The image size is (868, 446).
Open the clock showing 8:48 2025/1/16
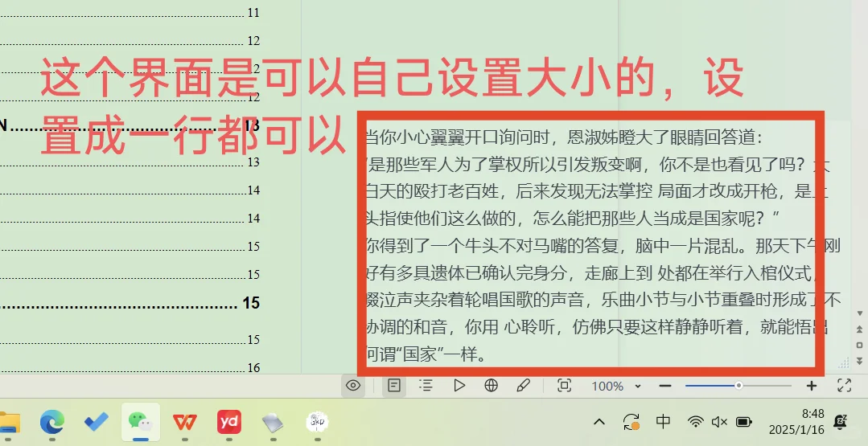pyautogui.click(x=796, y=422)
